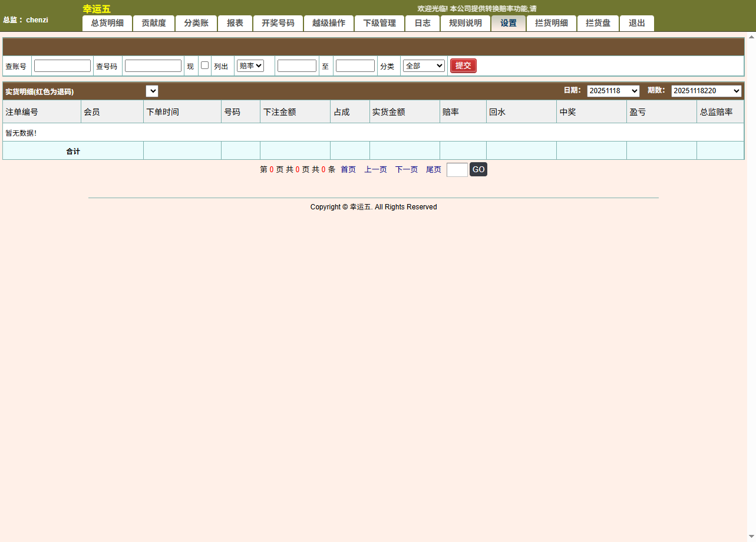Open the 下级管理 tab
This screenshot has width=756, height=542.
pyautogui.click(x=379, y=23)
